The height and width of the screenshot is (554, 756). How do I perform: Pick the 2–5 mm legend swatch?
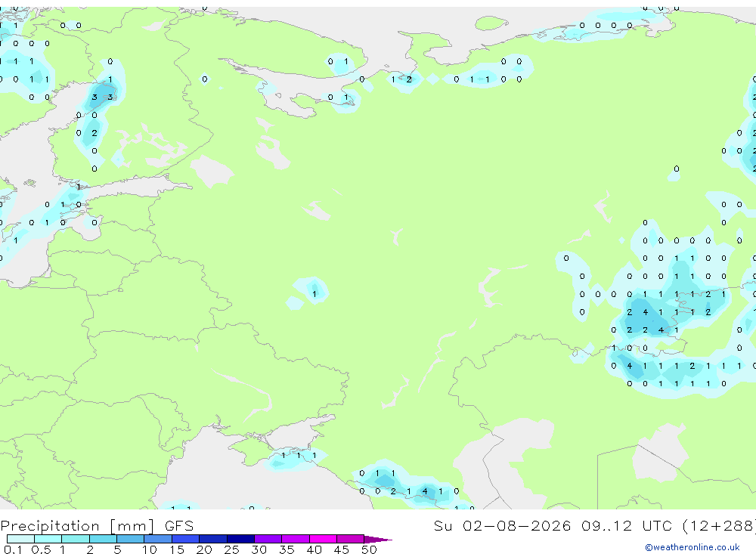point(103,539)
